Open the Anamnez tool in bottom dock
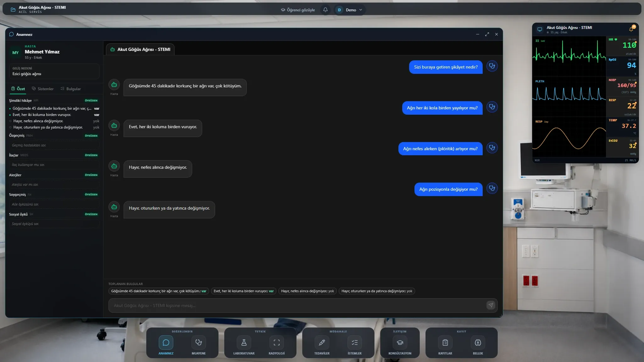Screen dimensions: 644x362 click(x=166, y=345)
